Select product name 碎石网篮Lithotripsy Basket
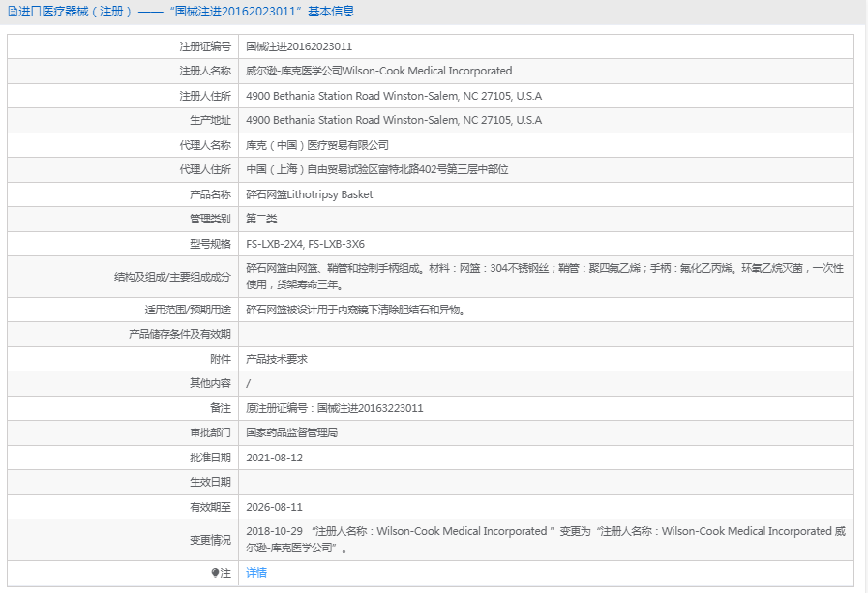The width and height of the screenshot is (868, 593). pos(310,194)
